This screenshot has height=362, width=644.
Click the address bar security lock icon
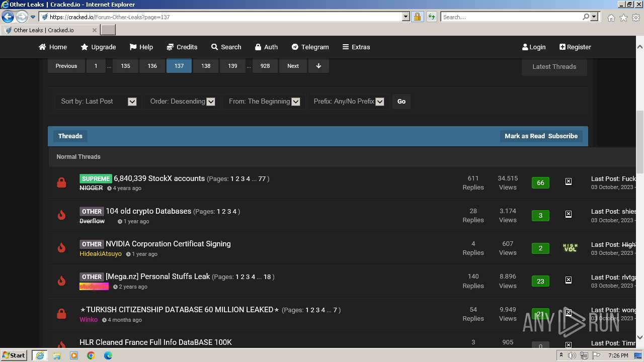click(417, 17)
